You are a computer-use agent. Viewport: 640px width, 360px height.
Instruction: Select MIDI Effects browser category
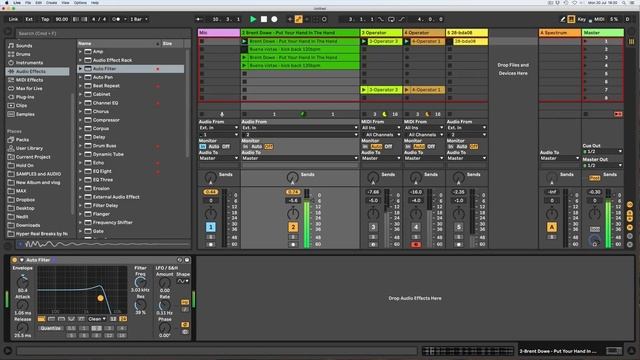(x=29, y=80)
